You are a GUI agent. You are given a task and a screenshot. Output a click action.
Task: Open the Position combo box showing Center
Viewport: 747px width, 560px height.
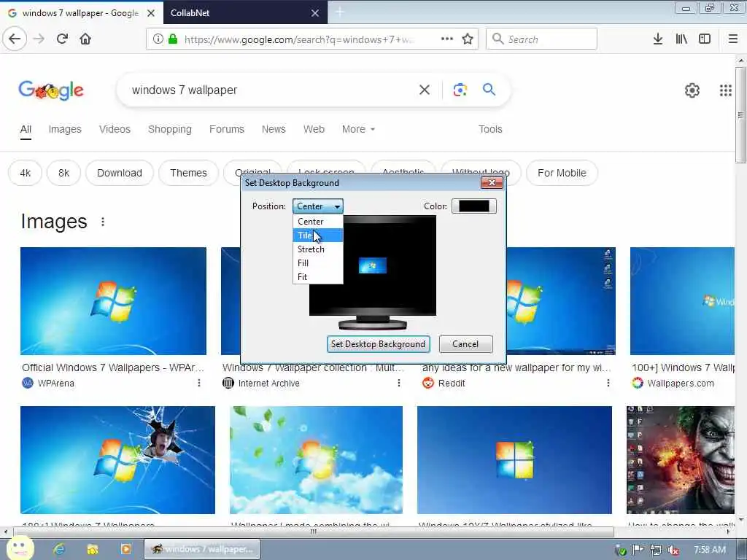click(x=318, y=206)
